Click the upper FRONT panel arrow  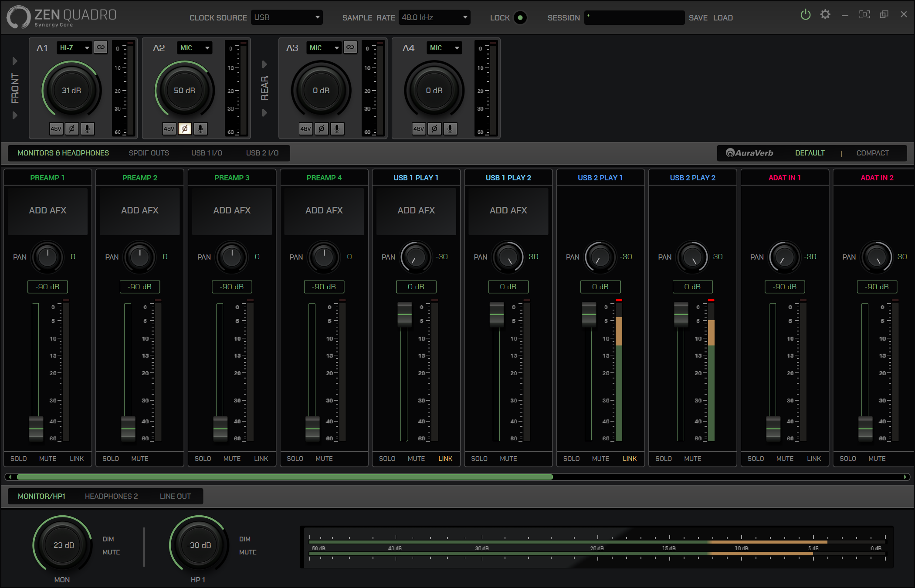click(x=15, y=61)
